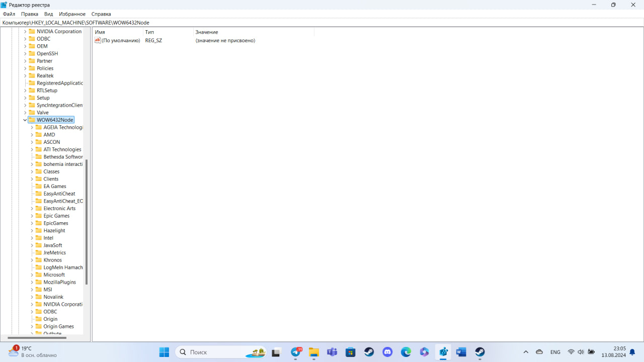Launch Microsoft Edge from the taskbar
Viewport: 644px width, 362px height.
406,352
